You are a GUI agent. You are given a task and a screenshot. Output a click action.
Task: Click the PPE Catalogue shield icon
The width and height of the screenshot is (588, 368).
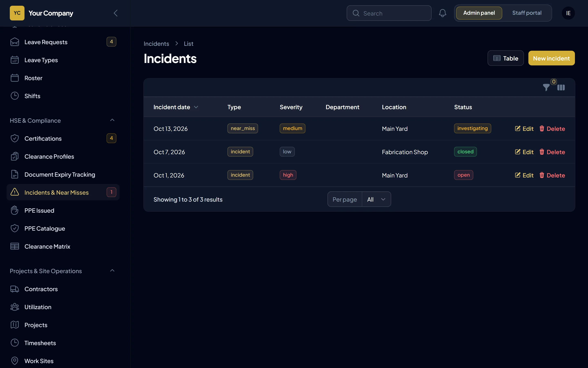14,228
